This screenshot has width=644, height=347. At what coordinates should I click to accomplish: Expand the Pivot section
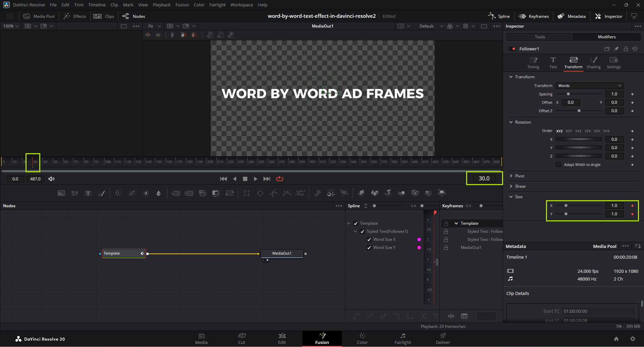(x=516, y=176)
